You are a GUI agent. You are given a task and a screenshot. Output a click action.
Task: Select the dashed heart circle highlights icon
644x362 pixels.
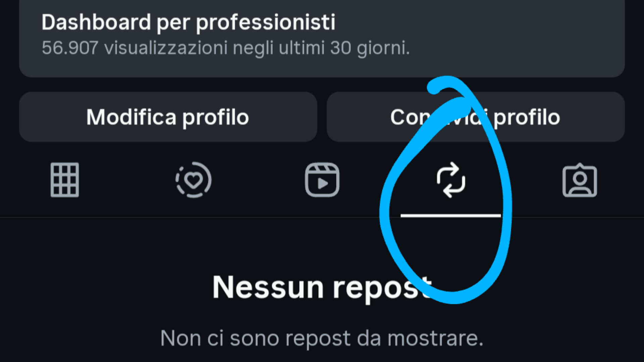click(194, 180)
